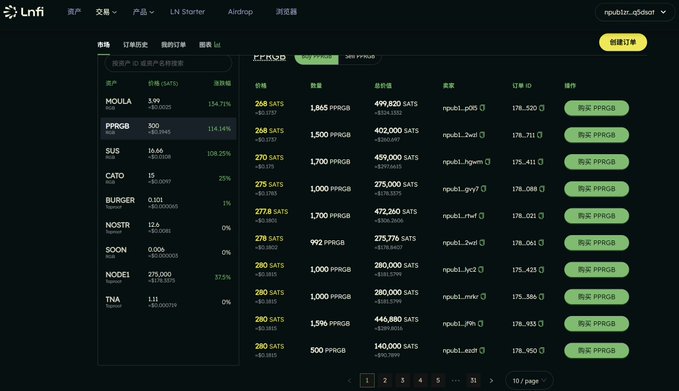
Task: Go to page 2
Action: (x=385, y=381)
